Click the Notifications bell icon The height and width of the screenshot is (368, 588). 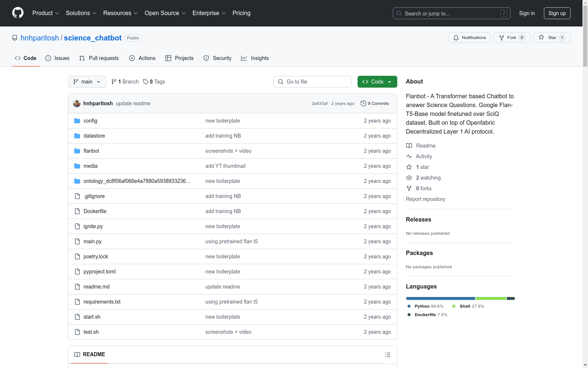(456, 38)
